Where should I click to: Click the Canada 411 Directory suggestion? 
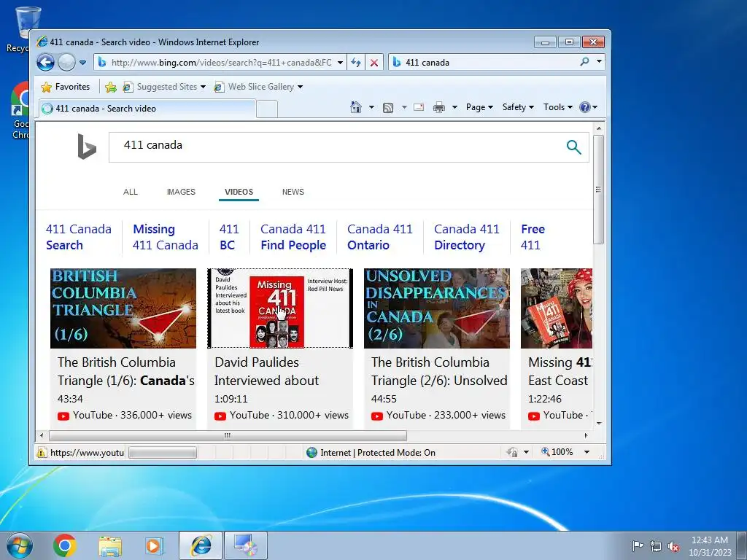pyautogui.click(x=466, y=237)
